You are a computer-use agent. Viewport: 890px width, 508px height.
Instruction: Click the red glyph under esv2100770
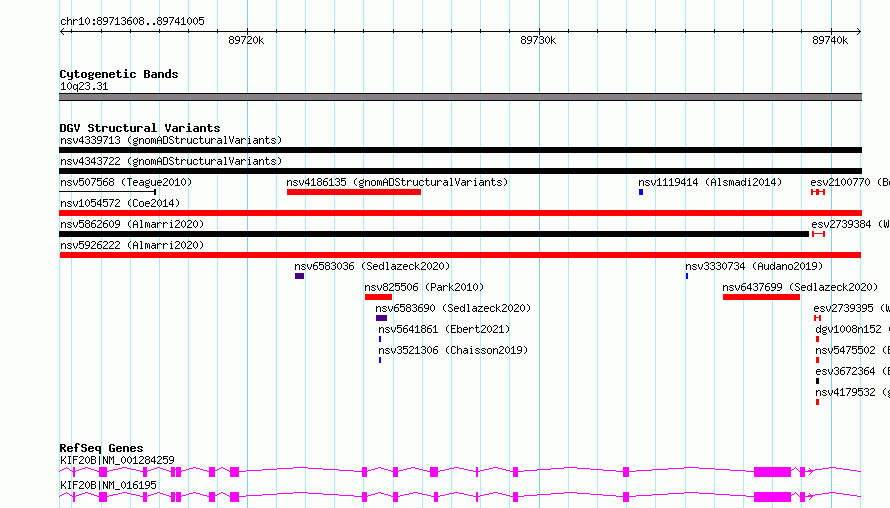pyautogui.click(x=818, y=192)
